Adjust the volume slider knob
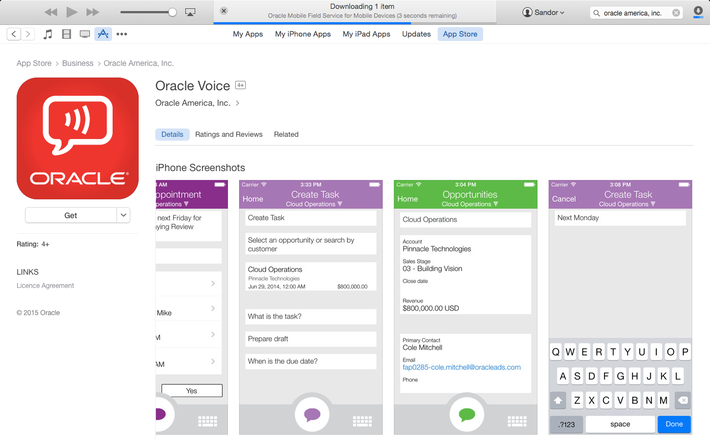Screen dimensions: 710x443 [x=172, y=12]
